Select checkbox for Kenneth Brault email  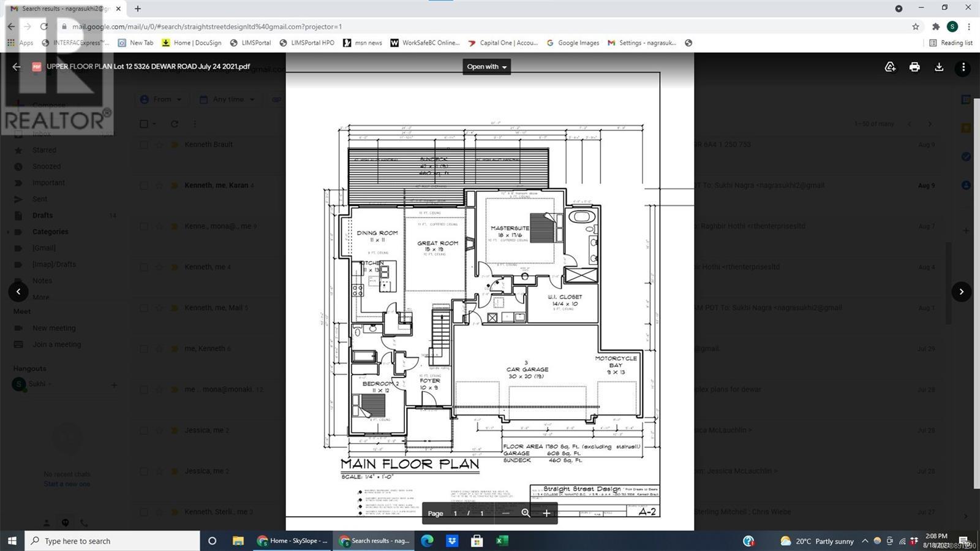pyautogui.click(x=144, y=145)
